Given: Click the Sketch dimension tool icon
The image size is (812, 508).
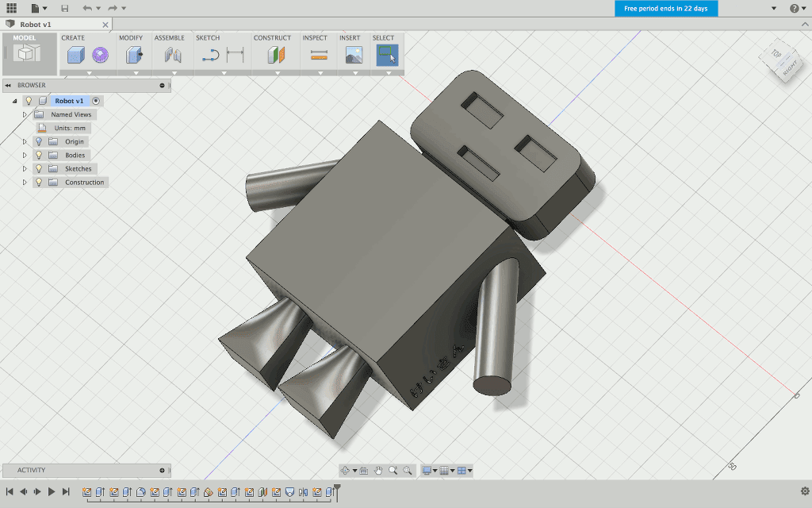Looking at the screenshot, I should tap(236, 55).
